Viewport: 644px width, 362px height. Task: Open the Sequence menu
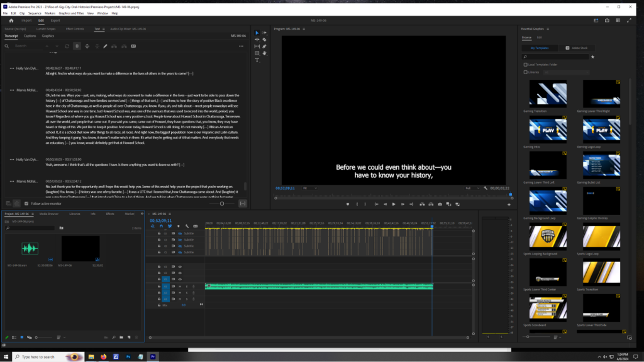pos(35,13)
